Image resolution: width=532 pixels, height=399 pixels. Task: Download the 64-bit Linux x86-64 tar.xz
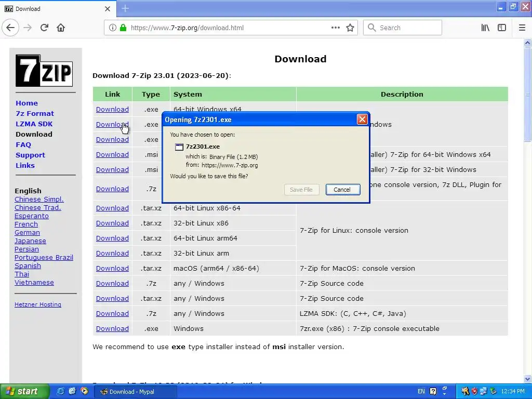pyautogui.click(x=112, y=208)
